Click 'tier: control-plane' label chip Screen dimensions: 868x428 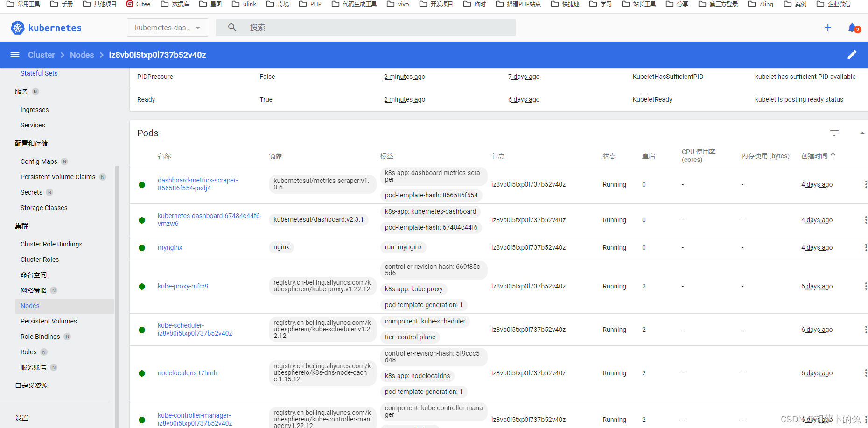pos(410,337)
